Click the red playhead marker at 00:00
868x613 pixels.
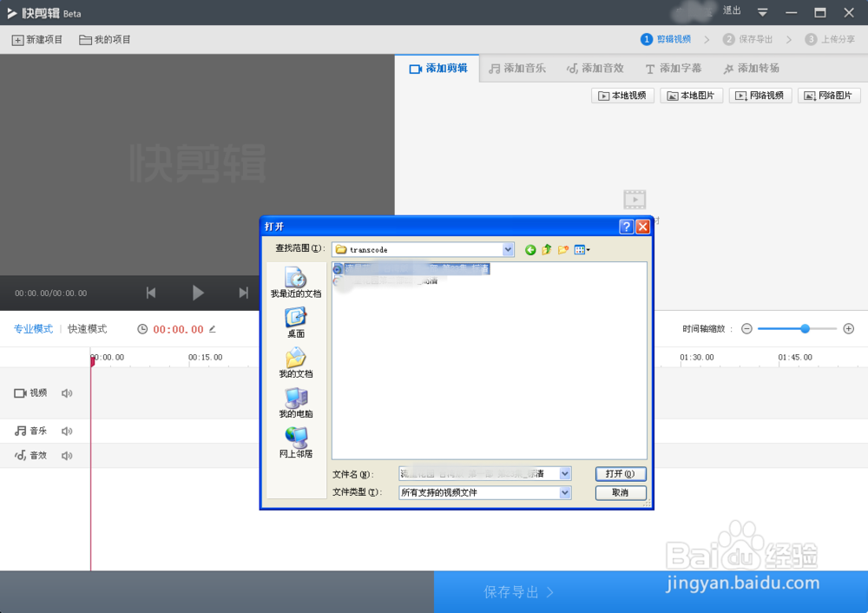point(93,360)
